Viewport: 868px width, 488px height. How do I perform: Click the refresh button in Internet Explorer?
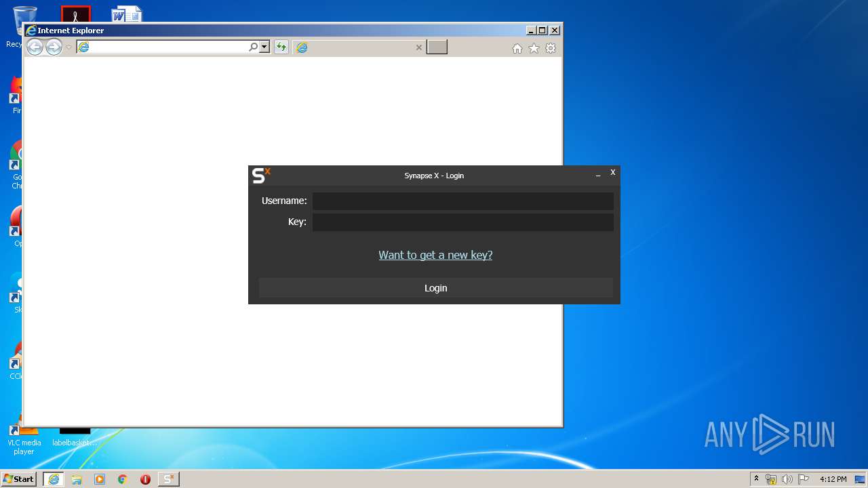click(x=281, y=47)
